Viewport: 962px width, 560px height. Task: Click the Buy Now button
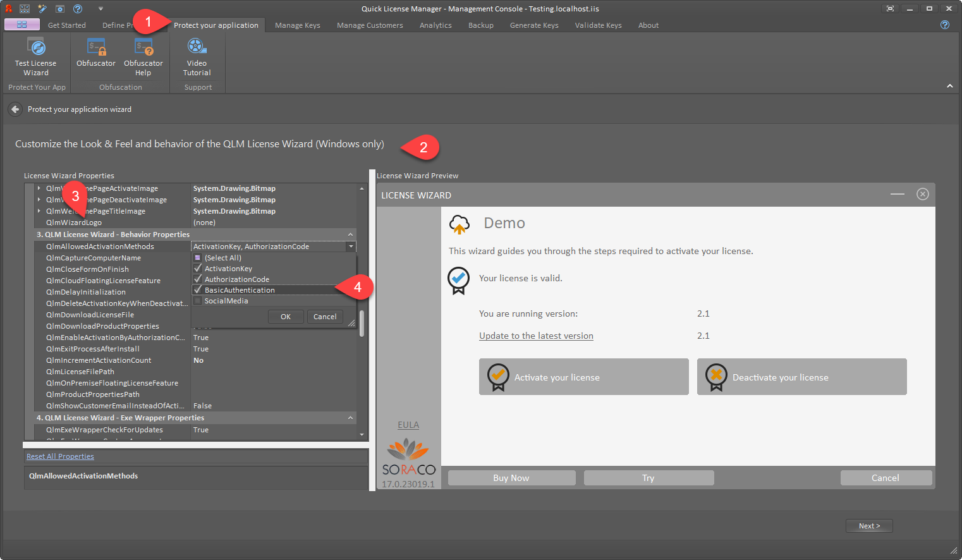coord(511,478)
